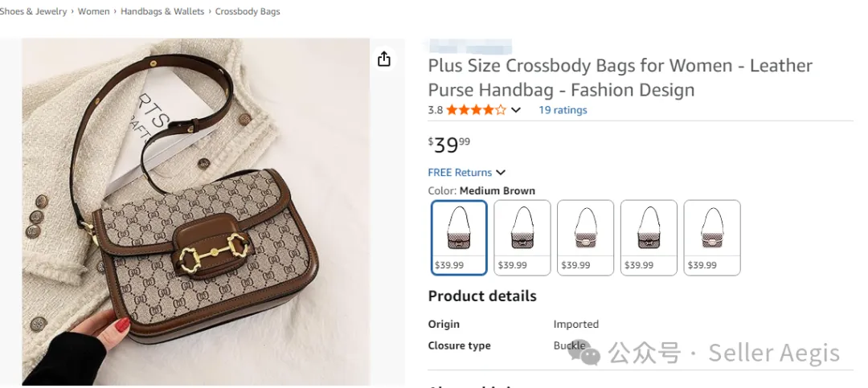Click the product title text

(620, 77)
